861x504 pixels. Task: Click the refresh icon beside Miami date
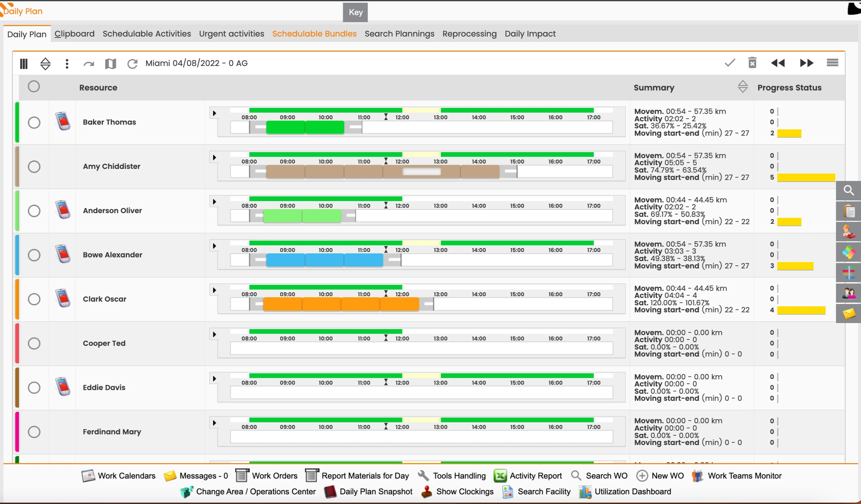(132, 64)
